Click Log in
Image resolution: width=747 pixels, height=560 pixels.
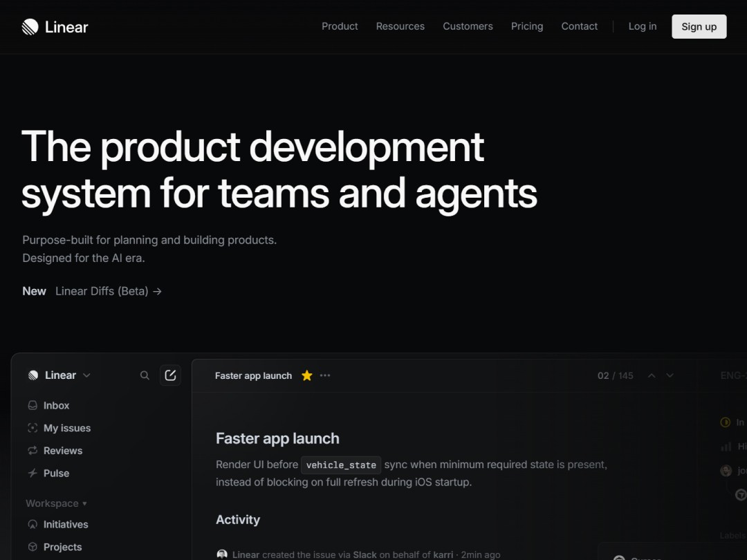click(x=642, y=26)
